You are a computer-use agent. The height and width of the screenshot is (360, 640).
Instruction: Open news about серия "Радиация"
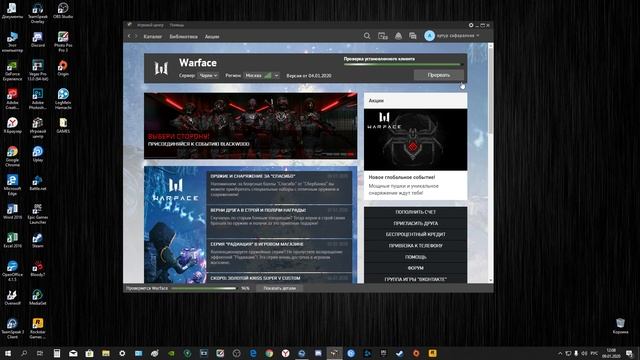click(x=279, y=255)
